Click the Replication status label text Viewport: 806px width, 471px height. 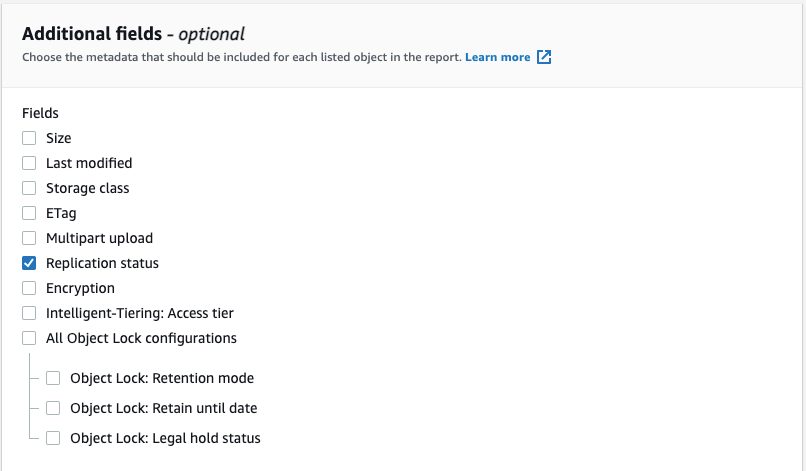[102, 263]
